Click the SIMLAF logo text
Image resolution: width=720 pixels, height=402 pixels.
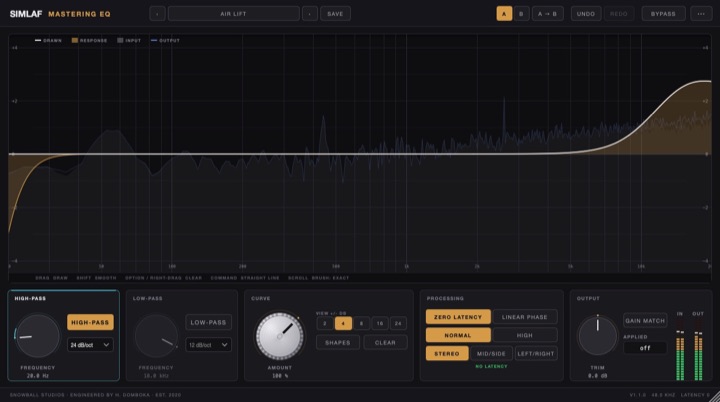coord(26,14)
